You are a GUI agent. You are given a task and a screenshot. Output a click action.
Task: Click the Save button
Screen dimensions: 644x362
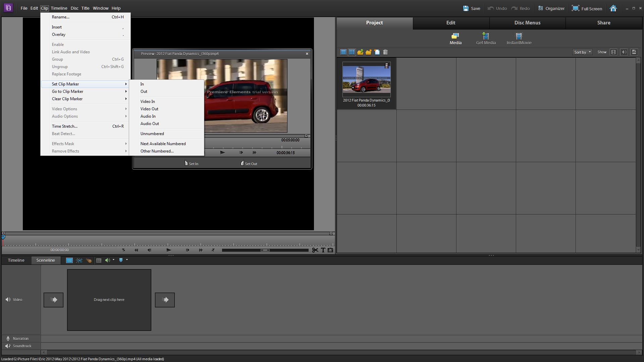[x=472, y=8]
